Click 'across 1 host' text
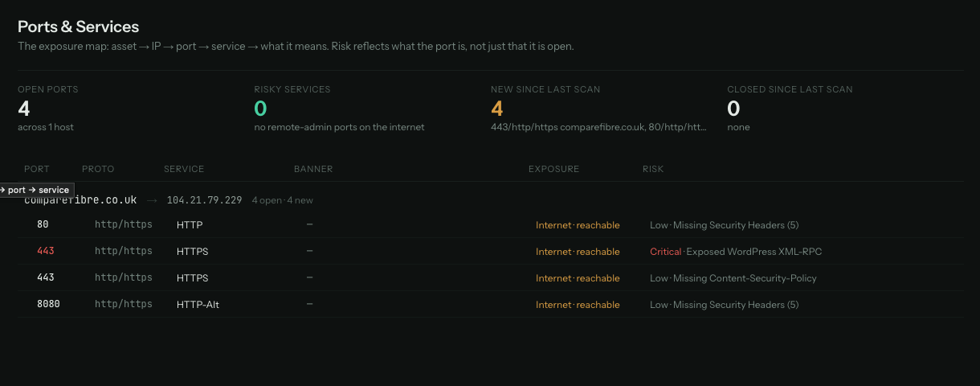This screenshot has width=980, height=386. coord(46,127)
